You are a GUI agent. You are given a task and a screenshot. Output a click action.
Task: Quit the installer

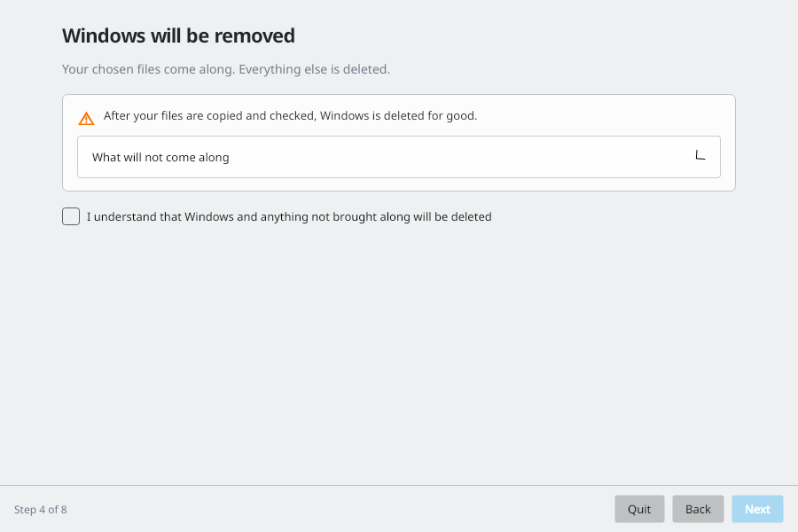(639, 509)
